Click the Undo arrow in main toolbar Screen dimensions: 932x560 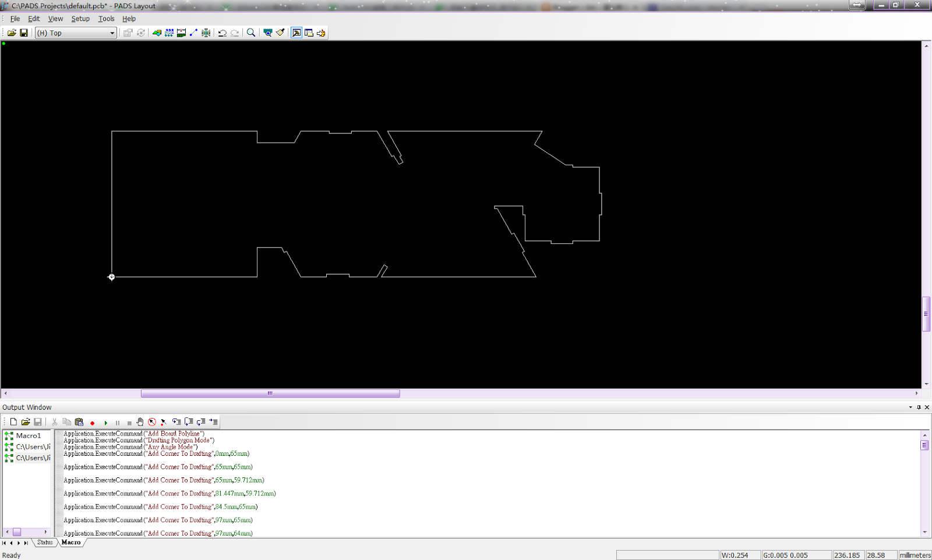222,33
